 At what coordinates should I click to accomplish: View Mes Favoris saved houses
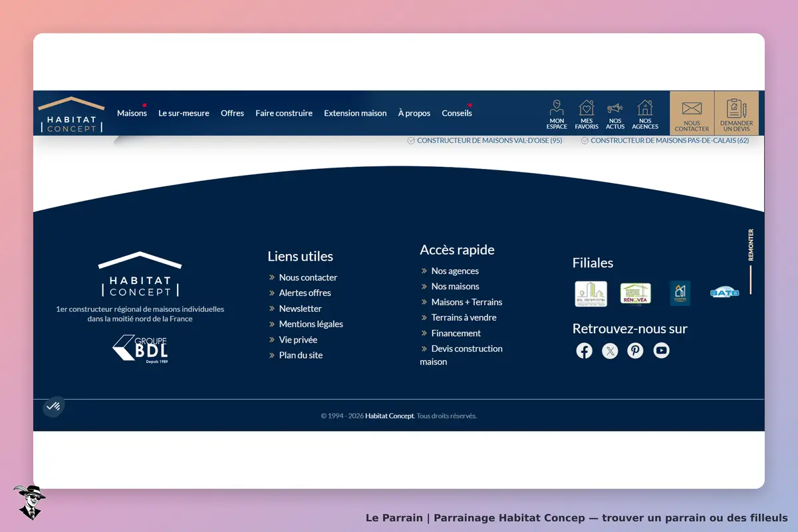pos(587,114)
